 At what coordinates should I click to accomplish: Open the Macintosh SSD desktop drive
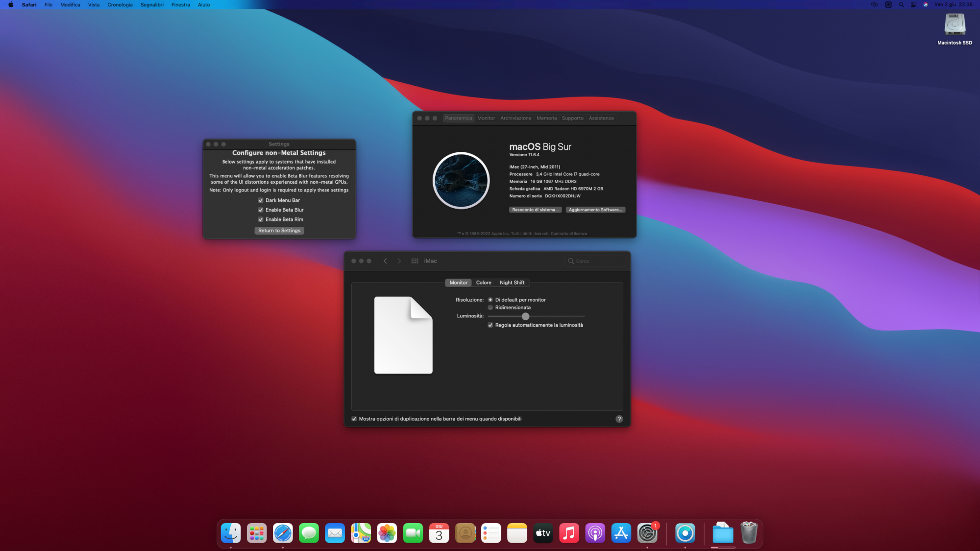point(955,25)
